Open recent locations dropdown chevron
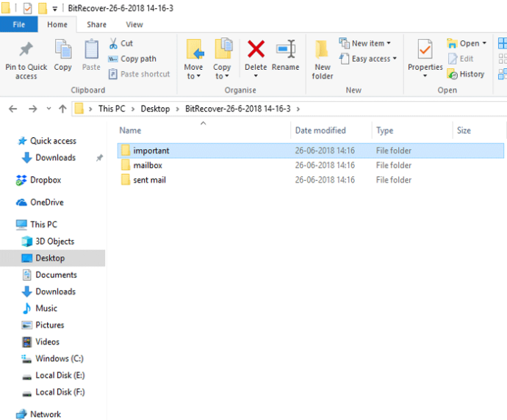This screenshot has height=420, width=507. (48, 109)
